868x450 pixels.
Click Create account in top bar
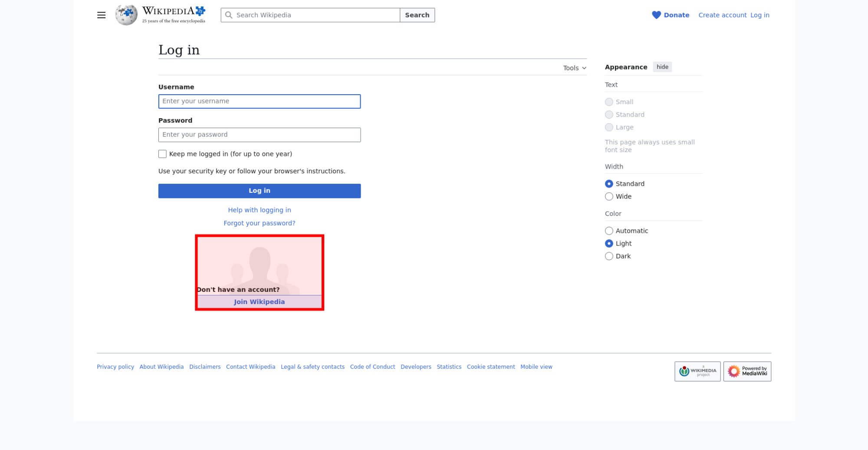(722, 15)
